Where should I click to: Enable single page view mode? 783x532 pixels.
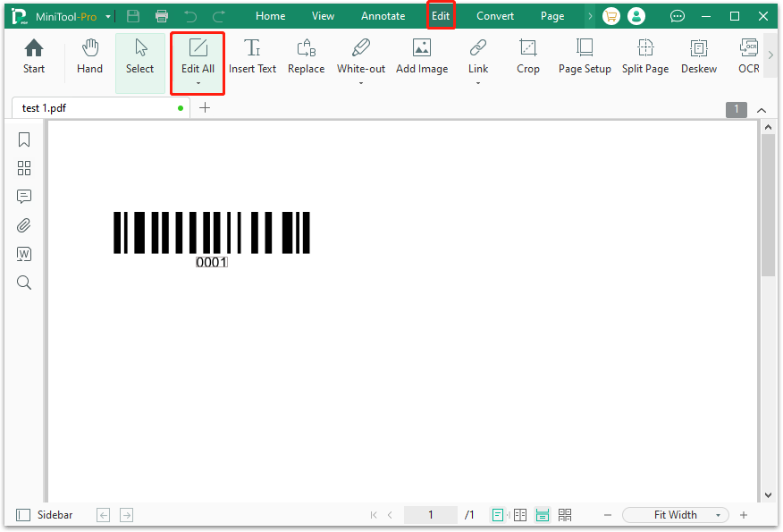point(497,515)
